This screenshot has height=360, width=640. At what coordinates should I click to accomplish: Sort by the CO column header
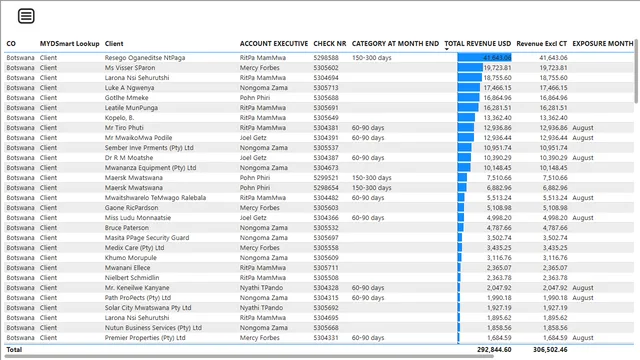click(x=11, y=44)
